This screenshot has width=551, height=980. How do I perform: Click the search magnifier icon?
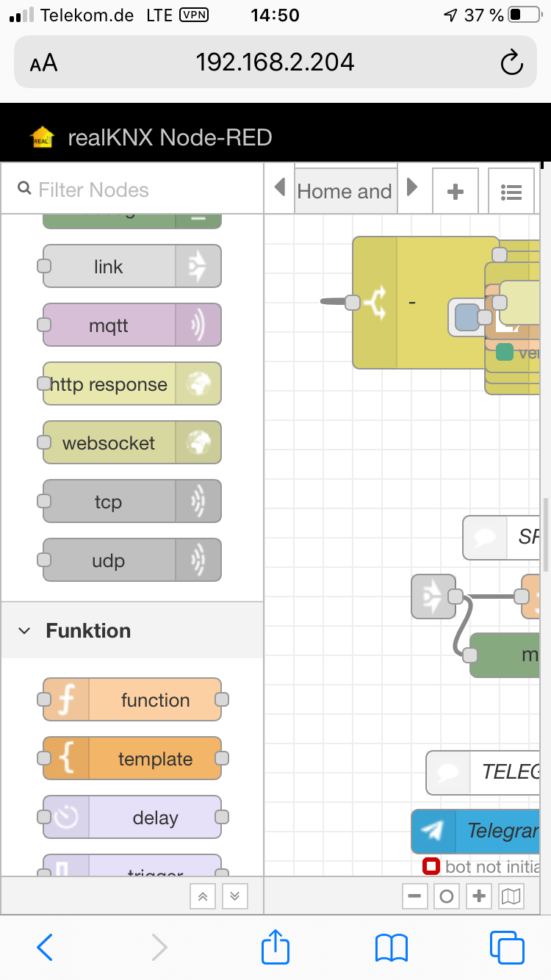(24, 190)
